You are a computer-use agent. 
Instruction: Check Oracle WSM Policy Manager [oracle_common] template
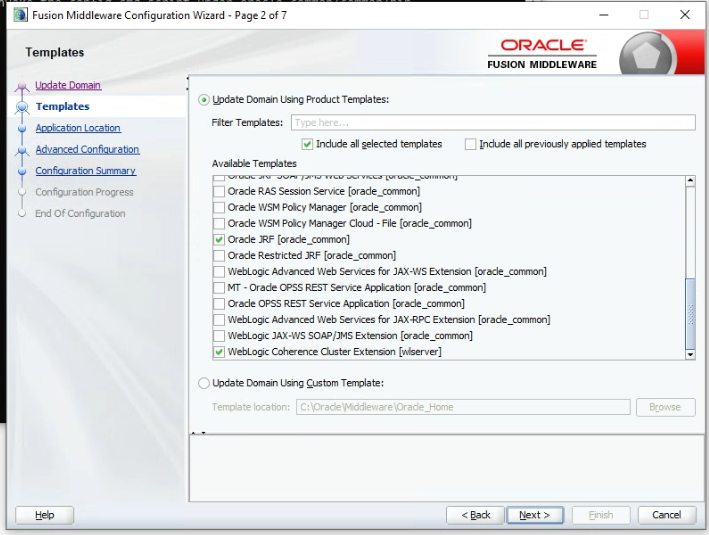point(219,208)
